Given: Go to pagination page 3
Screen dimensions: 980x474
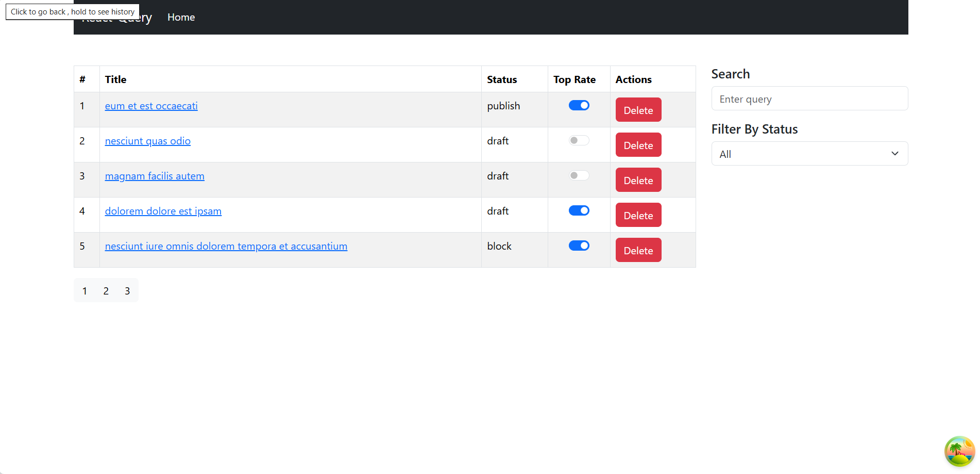Looking at the screenshot, I should point(127,291).
